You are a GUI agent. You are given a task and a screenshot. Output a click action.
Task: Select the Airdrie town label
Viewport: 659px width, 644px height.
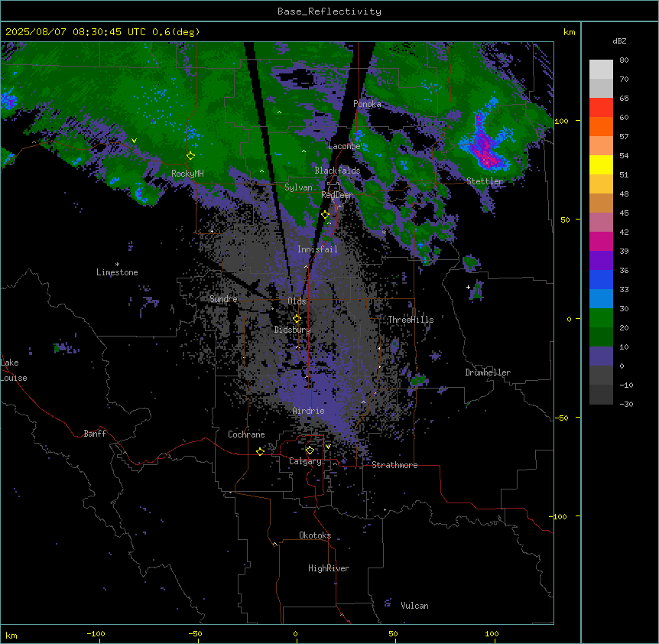point(308,411)
